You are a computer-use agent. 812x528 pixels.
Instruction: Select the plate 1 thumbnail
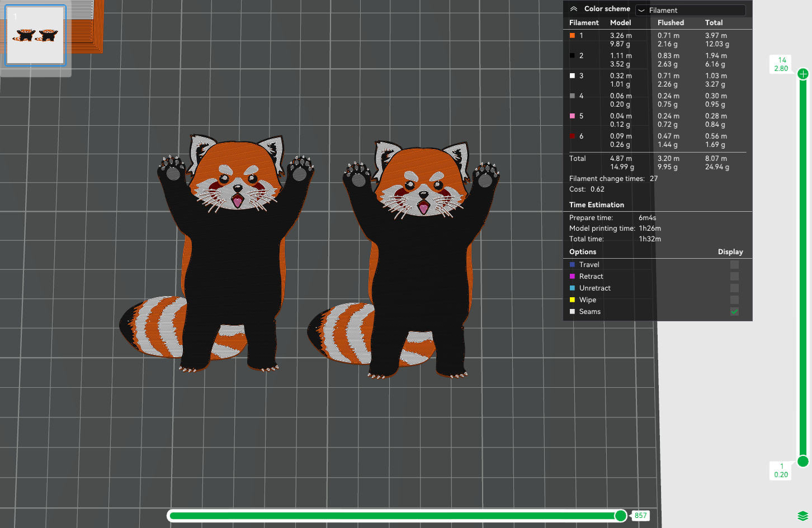point(35,35)
